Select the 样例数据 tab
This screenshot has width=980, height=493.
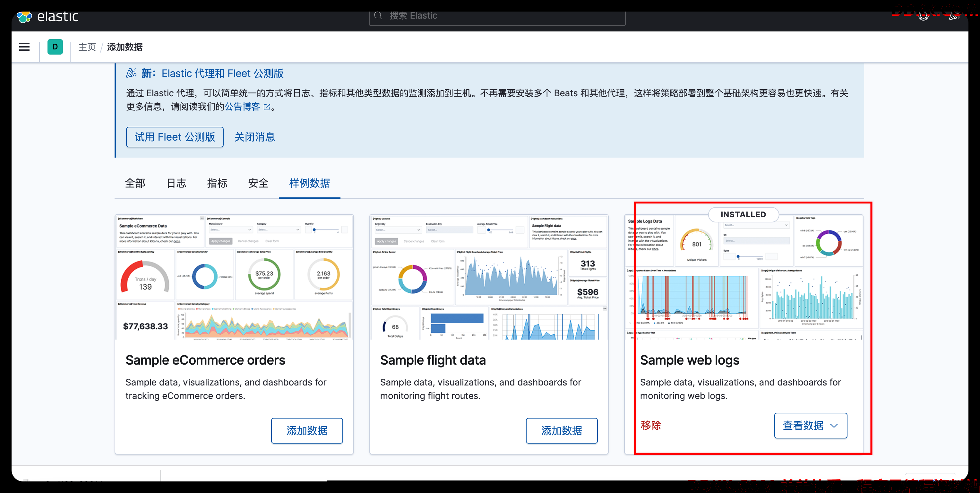point(309,183)
